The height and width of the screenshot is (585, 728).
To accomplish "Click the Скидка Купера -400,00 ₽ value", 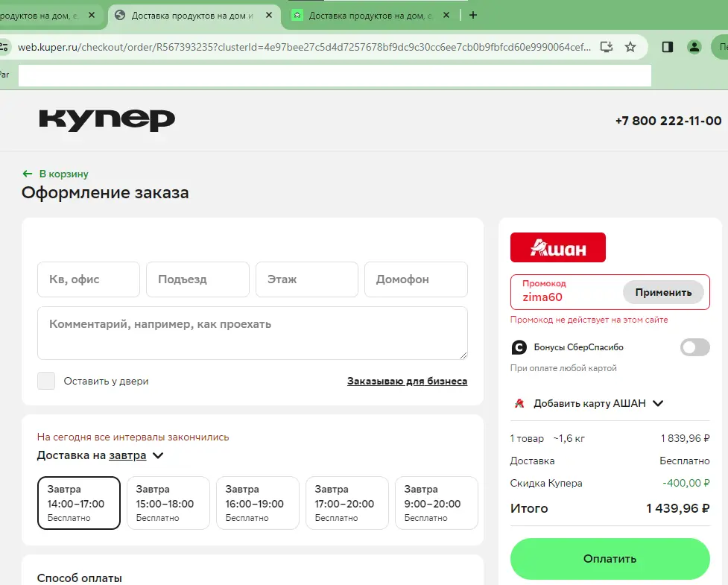I will point(686,484).
